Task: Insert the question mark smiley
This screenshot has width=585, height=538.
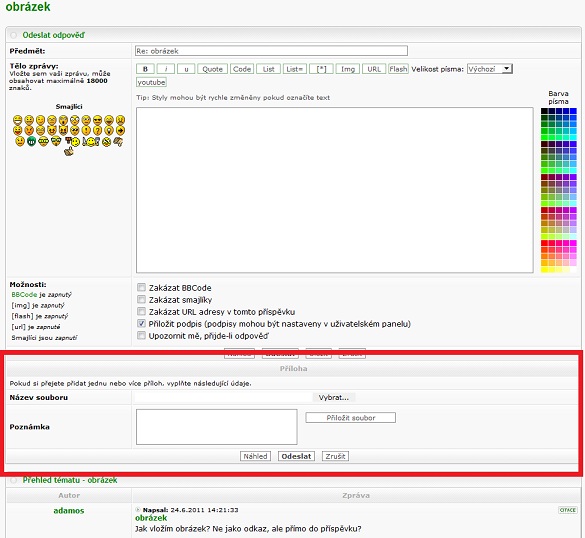Action: [97, 131]
